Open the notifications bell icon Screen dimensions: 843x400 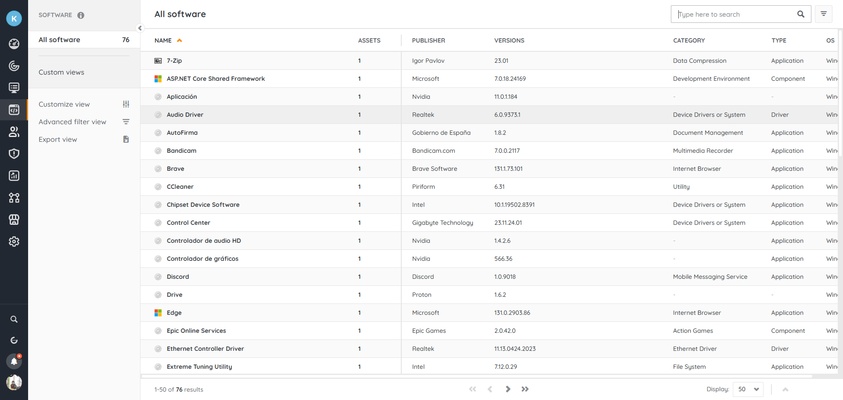click(x=14, y=361)
